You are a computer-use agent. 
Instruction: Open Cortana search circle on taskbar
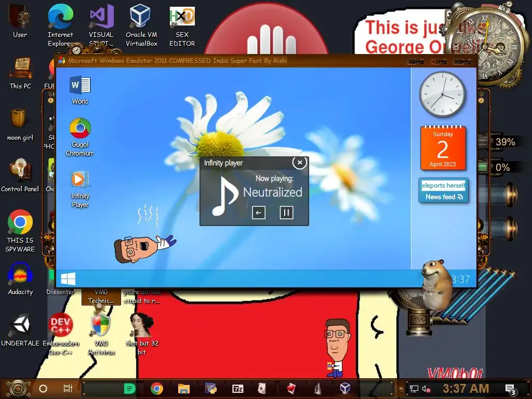coord(43,389)
